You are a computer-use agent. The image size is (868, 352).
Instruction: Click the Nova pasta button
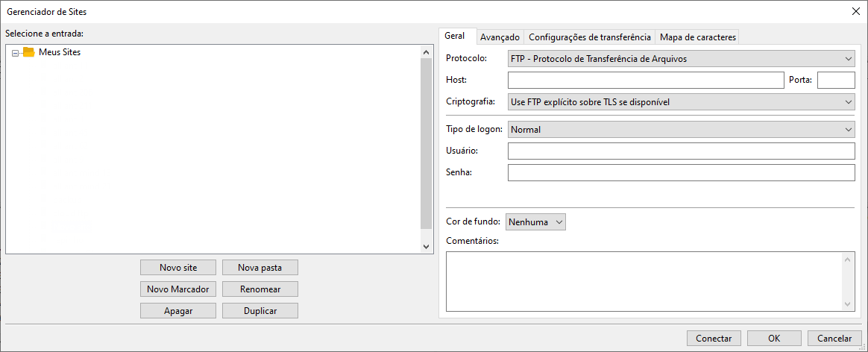(260, 268)
